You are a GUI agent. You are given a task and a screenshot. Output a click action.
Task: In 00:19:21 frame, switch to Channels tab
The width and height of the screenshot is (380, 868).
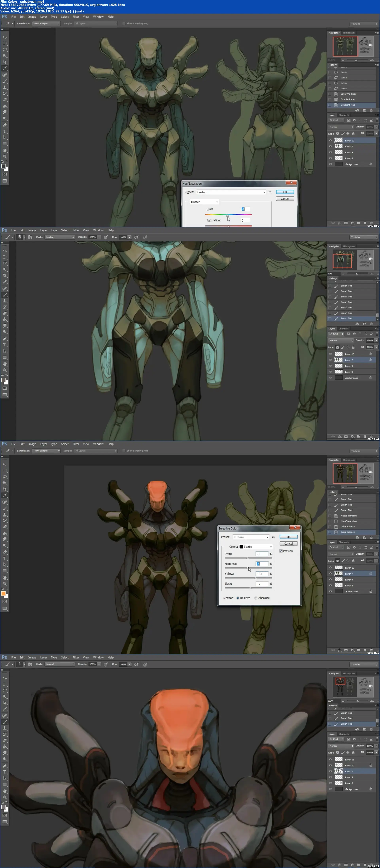point(344,734)
